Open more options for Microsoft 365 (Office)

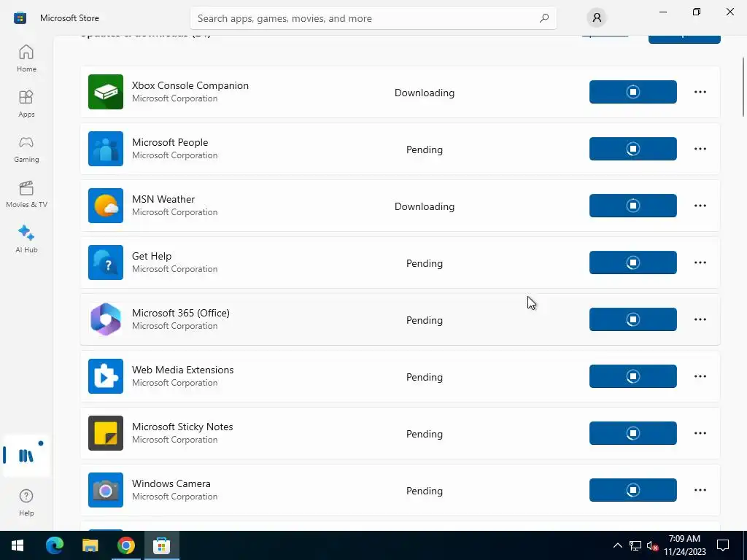[x=700, y=319]
